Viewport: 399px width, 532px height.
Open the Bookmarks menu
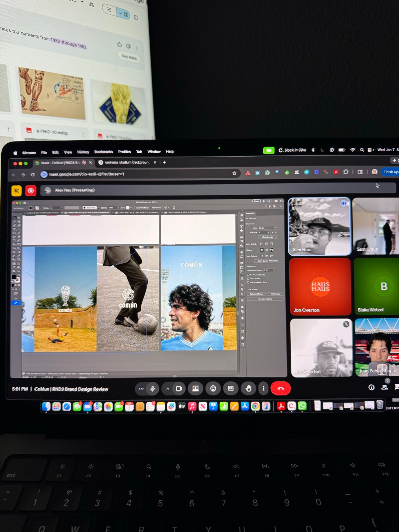tap(104, 152)
